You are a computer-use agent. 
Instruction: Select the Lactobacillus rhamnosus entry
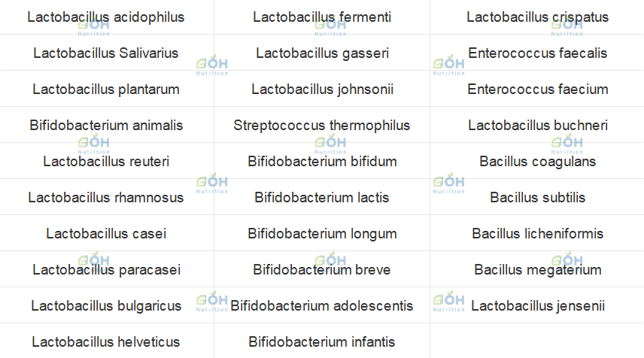pyautogui.click(x=106, y=198)
